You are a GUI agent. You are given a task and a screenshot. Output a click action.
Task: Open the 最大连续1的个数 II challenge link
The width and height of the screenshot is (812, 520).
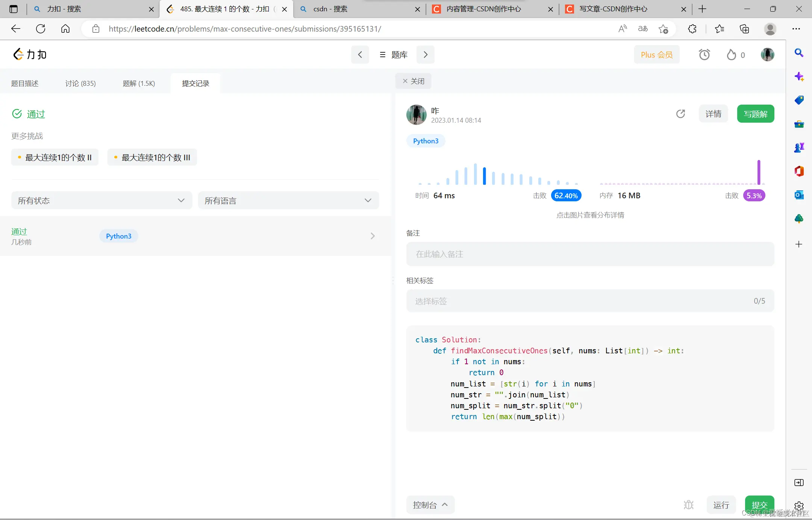(55, 158)
